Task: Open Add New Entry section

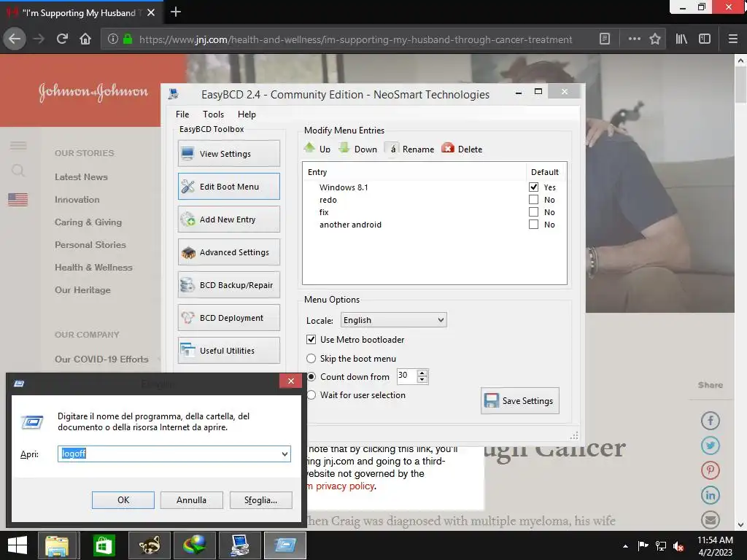Action: [228, 219]
